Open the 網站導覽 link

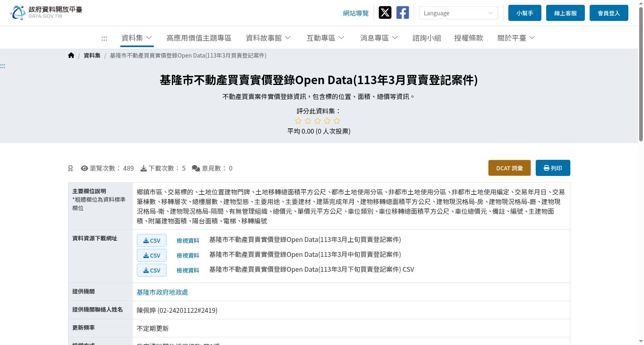click(356, 13)
